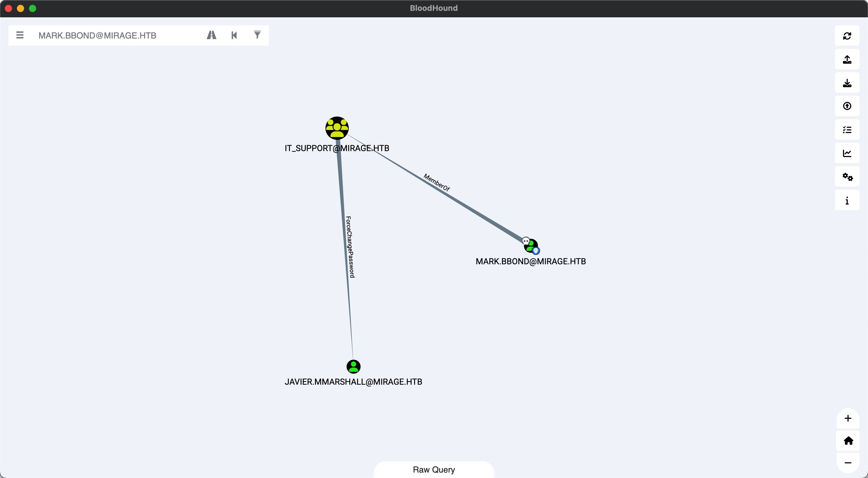Open the about info icon

tap(847, 201)
